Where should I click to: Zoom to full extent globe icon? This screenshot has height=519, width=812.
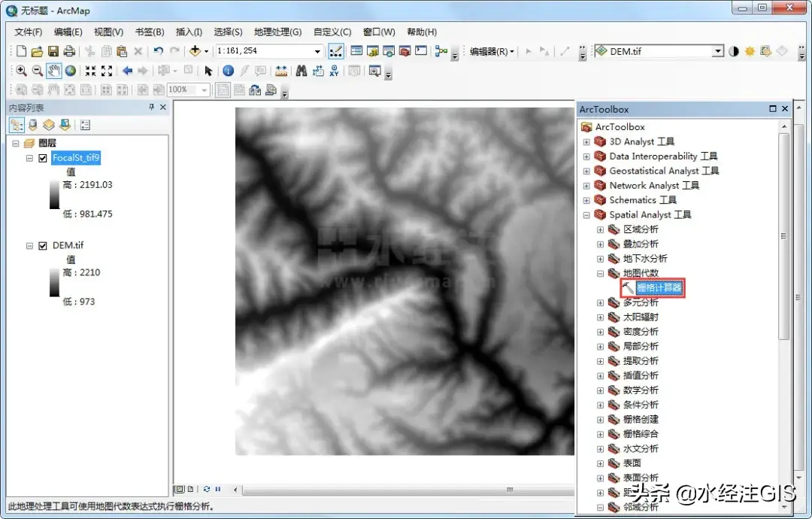pyautogui.click(x=70, y=71)
